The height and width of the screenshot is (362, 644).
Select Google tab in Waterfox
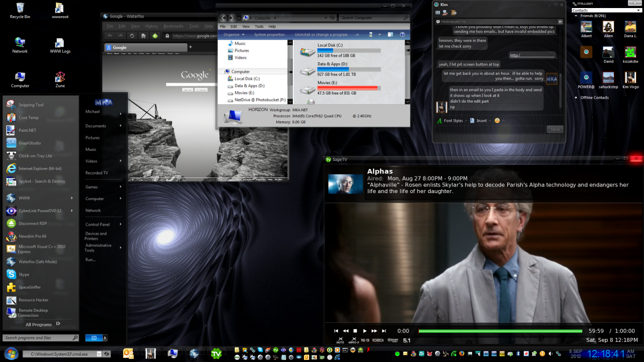click(145, 48)
